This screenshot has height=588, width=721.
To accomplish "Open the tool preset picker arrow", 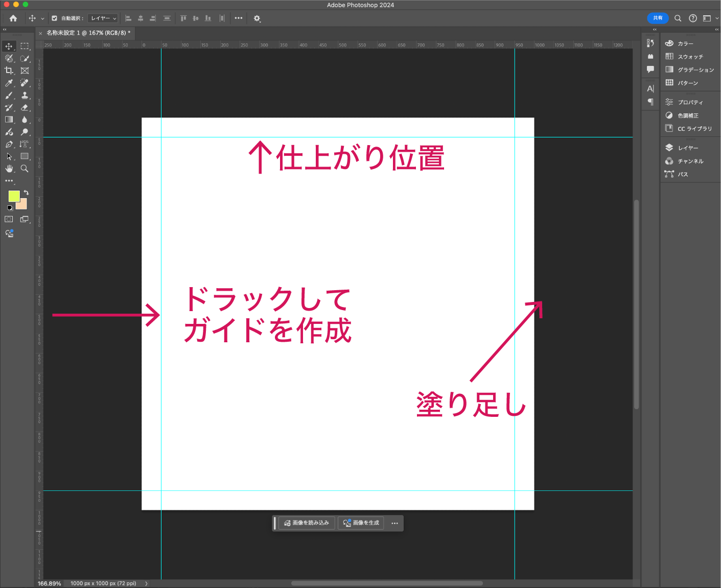I will 42,18.
